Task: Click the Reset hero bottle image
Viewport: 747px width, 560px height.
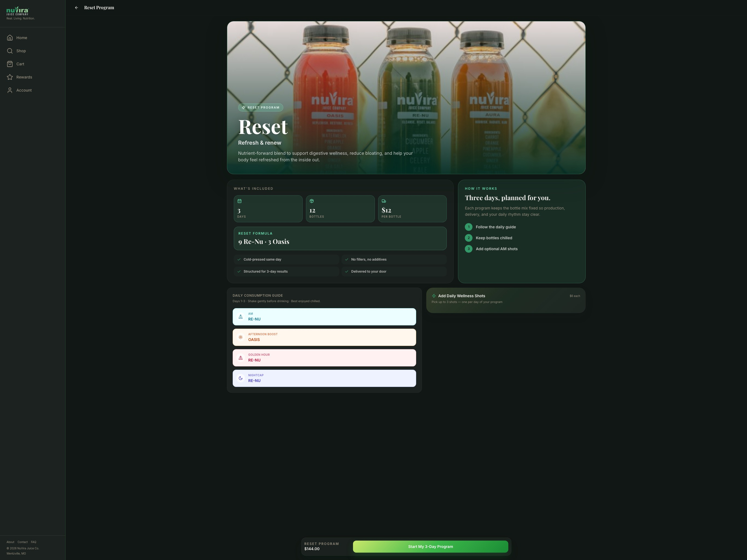Action: coord(406,98)
